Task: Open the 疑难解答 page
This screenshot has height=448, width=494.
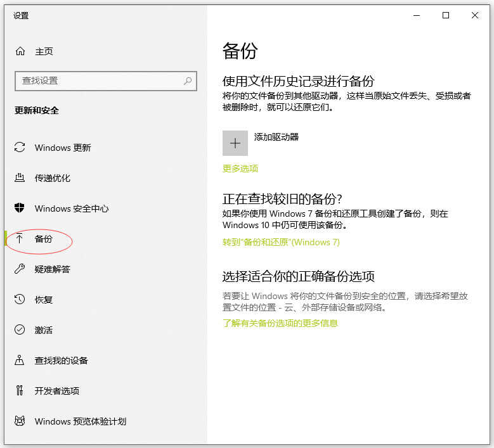Action: [52, 269]
